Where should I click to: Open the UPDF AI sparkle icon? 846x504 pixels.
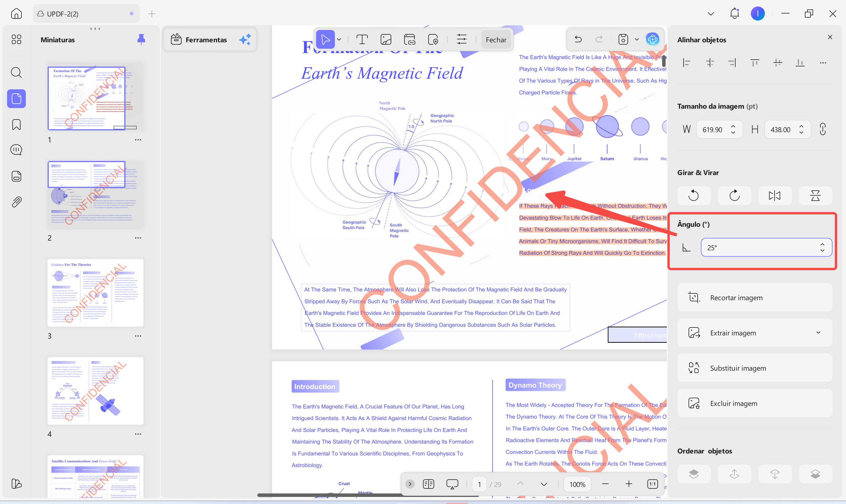(x=245, y=40)
